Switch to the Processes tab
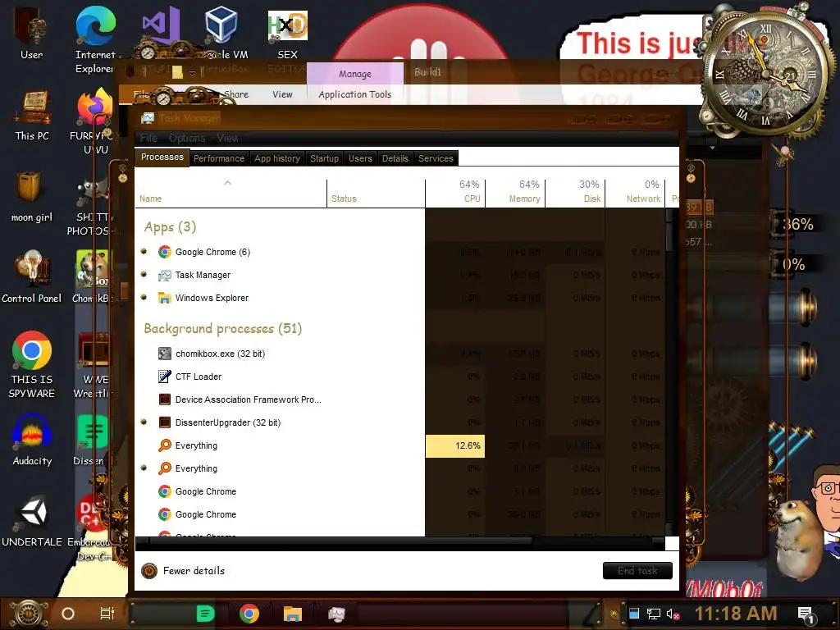Image resolution: width=840 pixels, height=630 pixels. tap(162, 157)
